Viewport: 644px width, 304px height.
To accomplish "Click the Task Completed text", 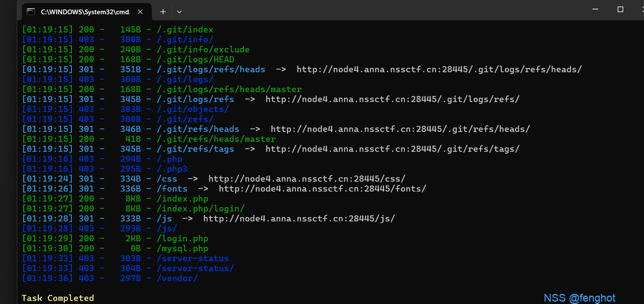I will [58, 298].
